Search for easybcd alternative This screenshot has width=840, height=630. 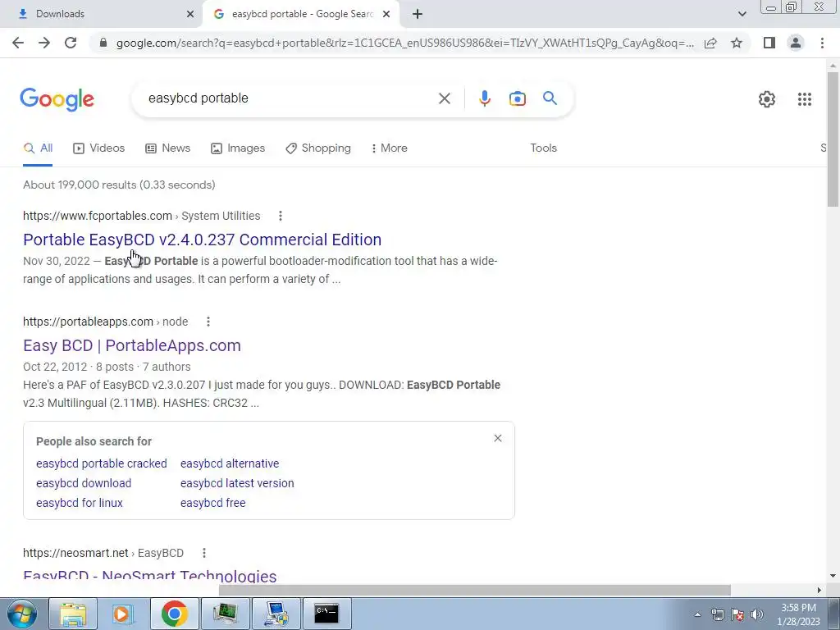230,463
